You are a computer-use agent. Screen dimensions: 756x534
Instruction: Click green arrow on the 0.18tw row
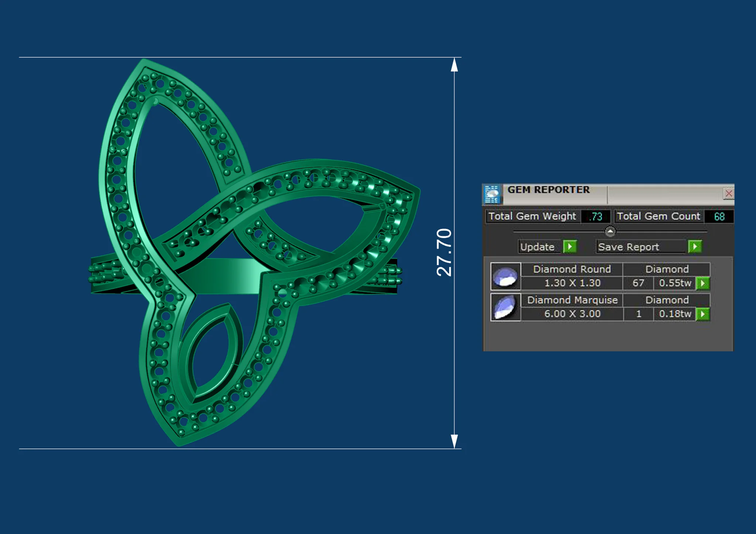click(702, 314)
